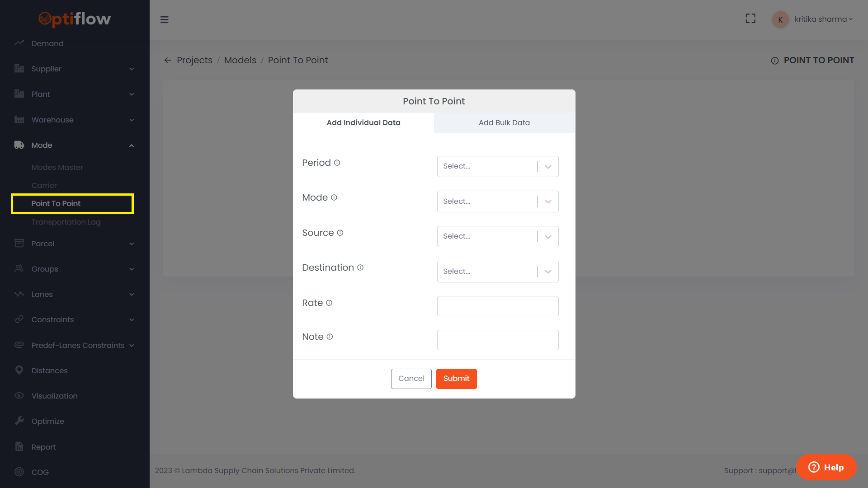Screen dimensions: 868x488
Task: Click the Source info icon
Action: pyautogui.click(x=340, y=233)
